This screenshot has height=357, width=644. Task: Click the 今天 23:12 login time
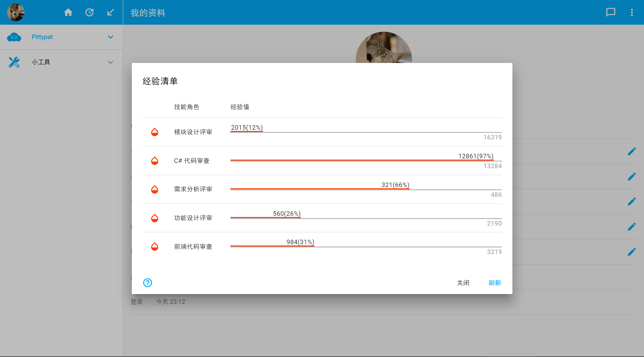click(171, 302)
